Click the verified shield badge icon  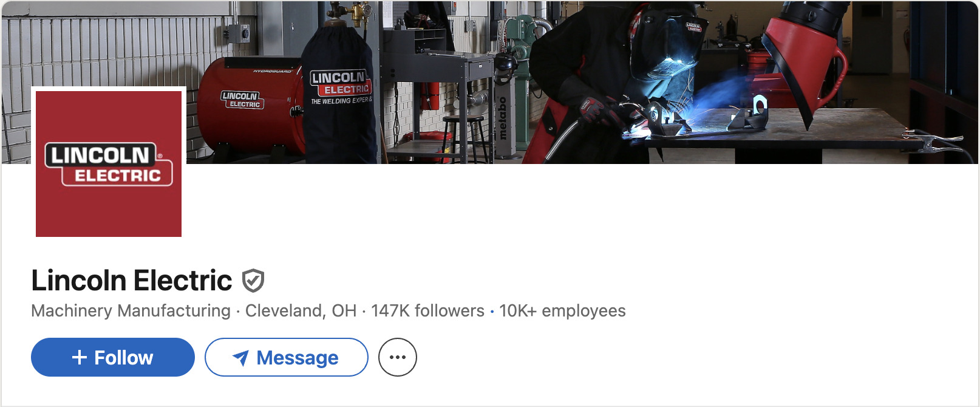[x=253, y=281]
